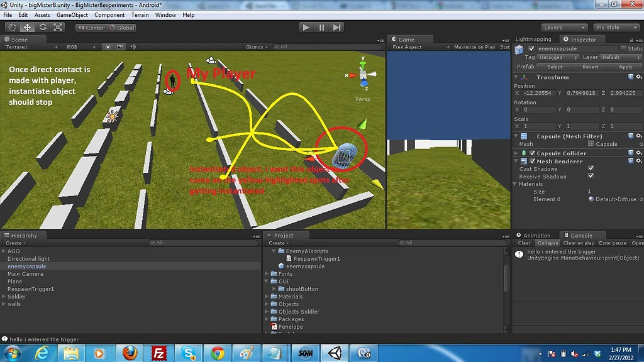Select enemycapsule in the Hierarchy
Viewport: 644px width, 362px height.
point(28,266)
